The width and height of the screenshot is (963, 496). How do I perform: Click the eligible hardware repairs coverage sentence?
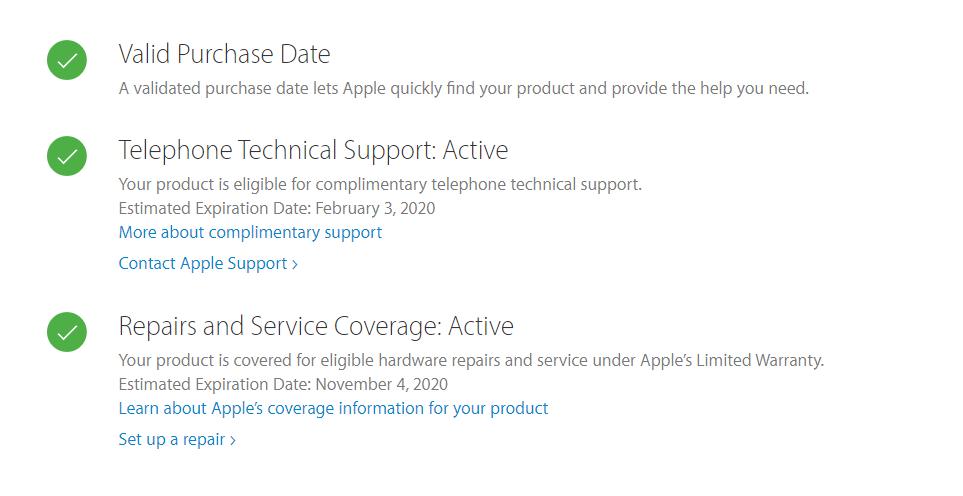pos(471,360)
